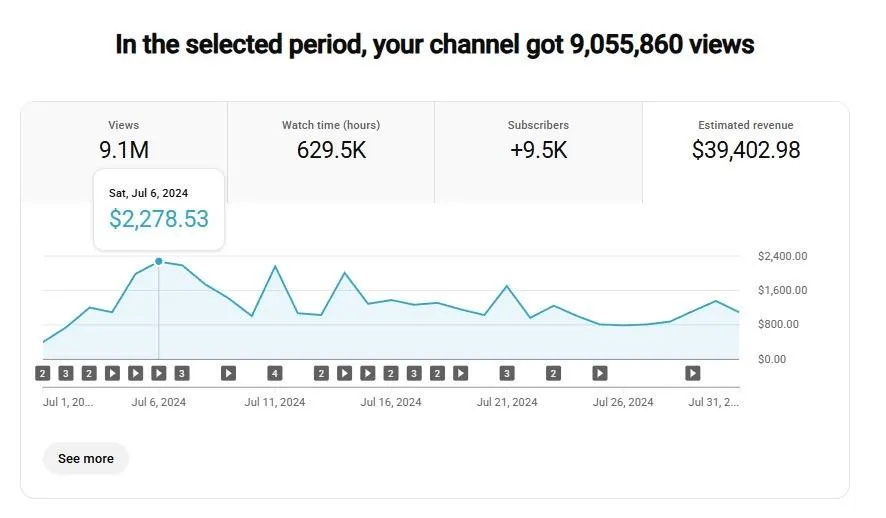Image resolution: width=886 pixels, height=518 pixels.
Task: Open the 2-video marker on Jul 23
Action: click(553, 373)
